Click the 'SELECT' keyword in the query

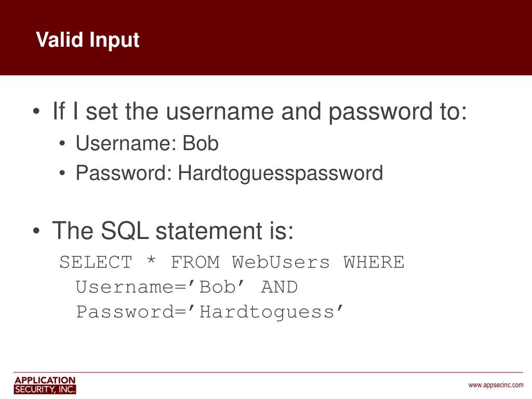click(96, 262)
